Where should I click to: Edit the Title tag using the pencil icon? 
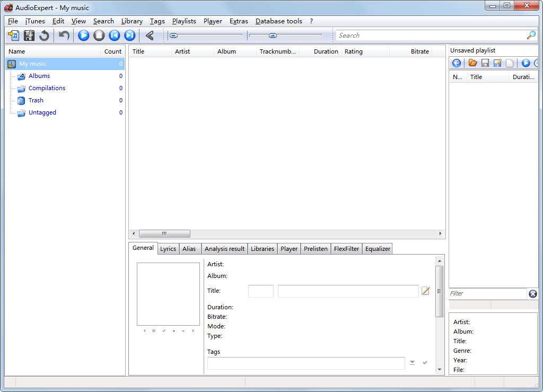click(425, 291)
